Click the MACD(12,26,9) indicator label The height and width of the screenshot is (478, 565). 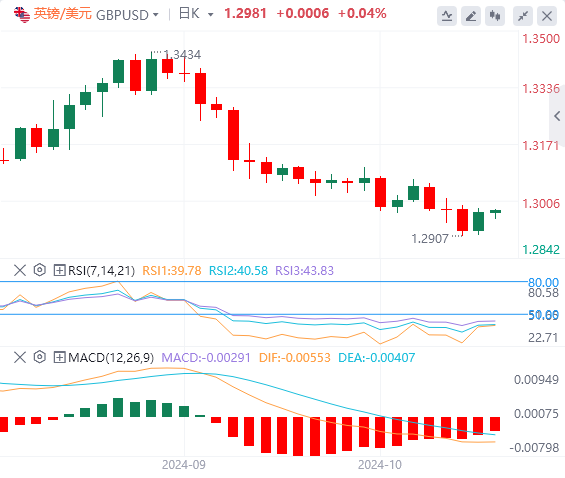(111, 358)
